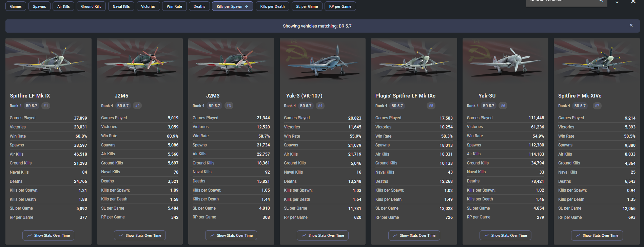Show Stats Over Time for J2M5

pyautogui.click(x=140, y=235)
